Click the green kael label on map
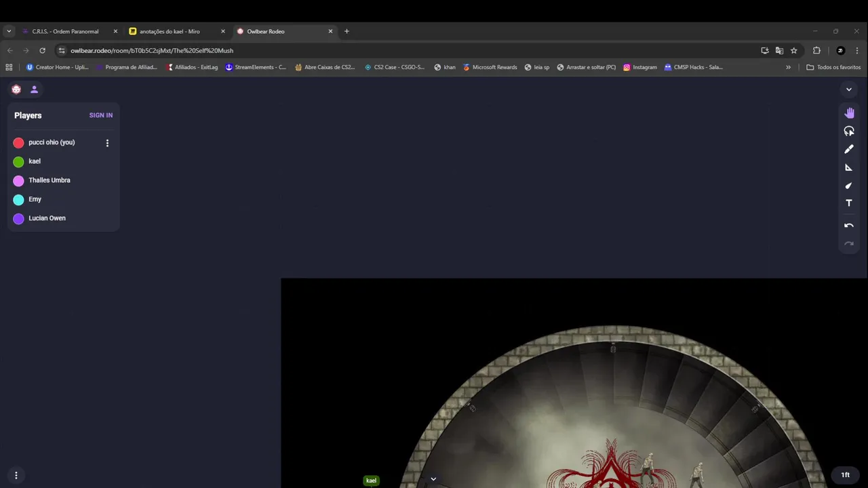868x488 pixels. tap(371, 481)
